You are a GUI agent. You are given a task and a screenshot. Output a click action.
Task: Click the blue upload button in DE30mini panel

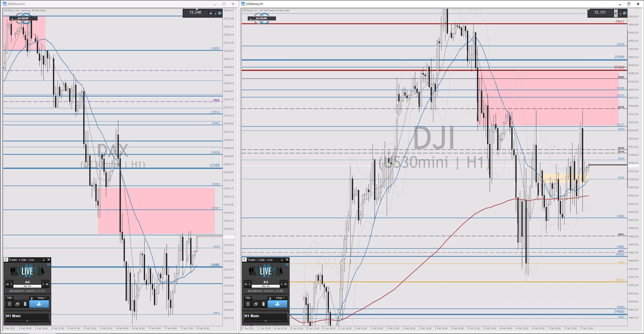coord(39,304)
